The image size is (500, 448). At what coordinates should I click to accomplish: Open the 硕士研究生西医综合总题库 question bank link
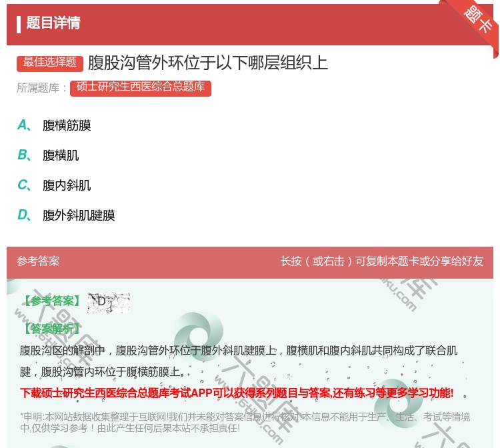pyautogui.click(x=140, y=88)
